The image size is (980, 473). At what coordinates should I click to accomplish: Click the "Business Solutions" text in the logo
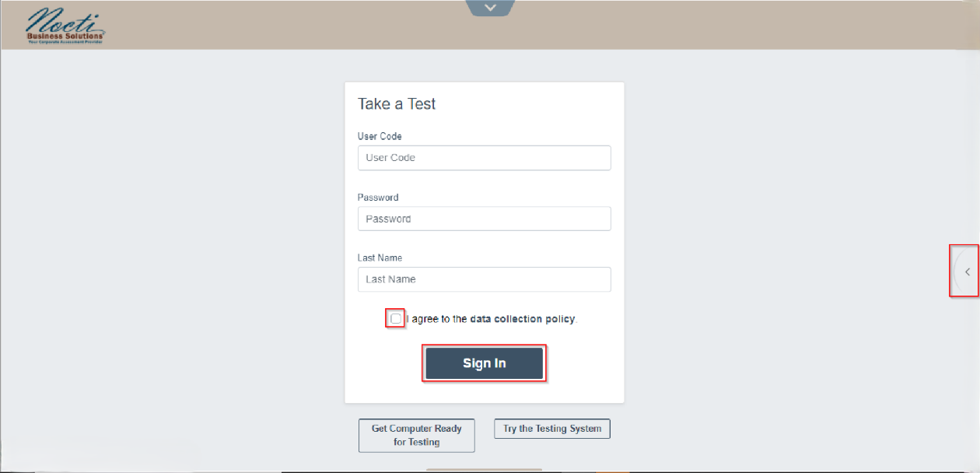(x=65, y=36)
